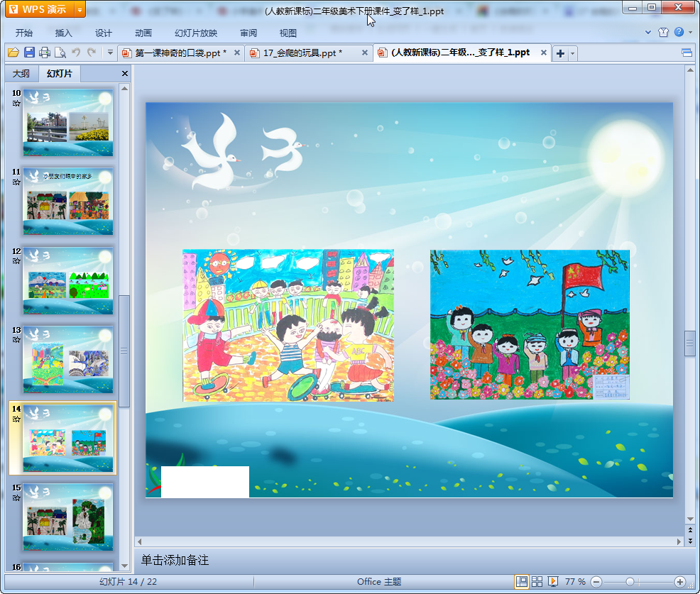Open the 开始 ribbon tab
Screen dimensions: 700x594
click(23, 33)
